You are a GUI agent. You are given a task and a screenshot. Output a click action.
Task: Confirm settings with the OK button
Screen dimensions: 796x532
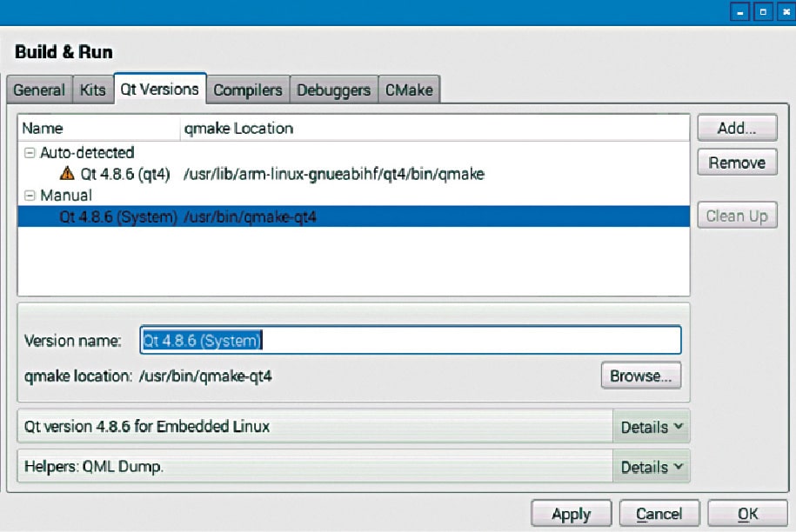pyautogui.click(x=747, y=514)
